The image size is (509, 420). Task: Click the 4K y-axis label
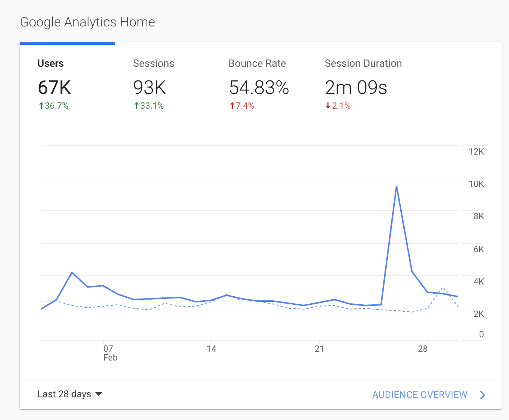coord(479,282)
